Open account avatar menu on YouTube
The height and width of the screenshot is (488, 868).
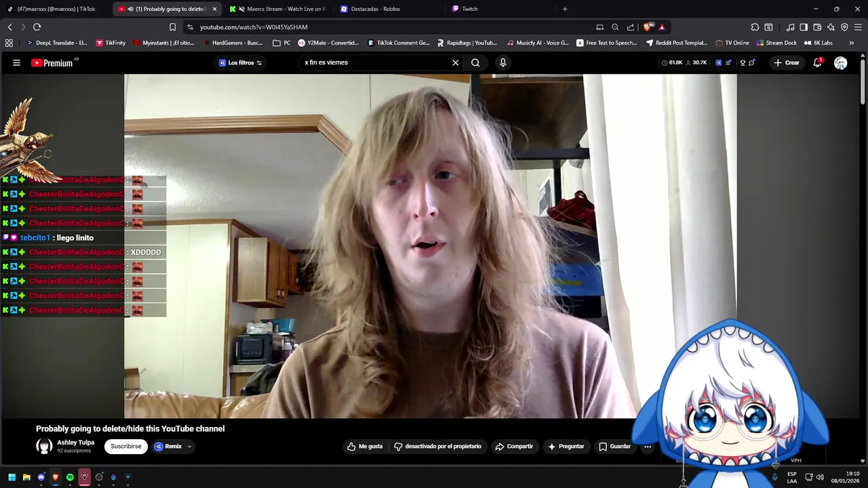pyautogui.click(x=840, y=63)
